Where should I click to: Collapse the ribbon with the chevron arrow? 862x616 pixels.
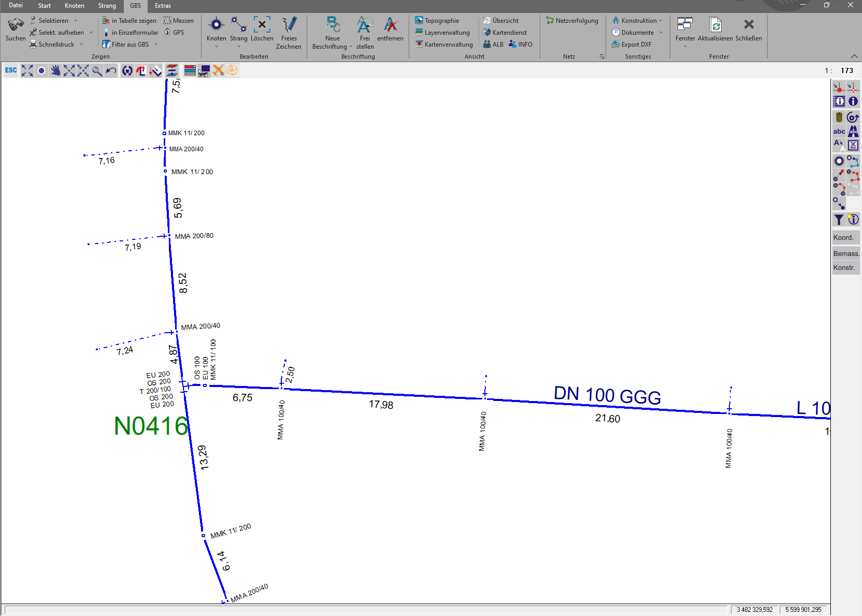854,56
